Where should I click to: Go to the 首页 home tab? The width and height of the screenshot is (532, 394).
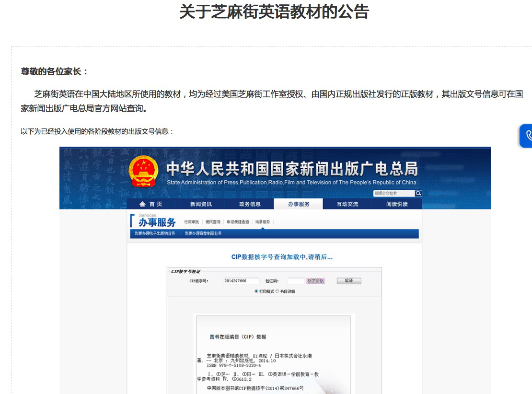pos(151,204)
